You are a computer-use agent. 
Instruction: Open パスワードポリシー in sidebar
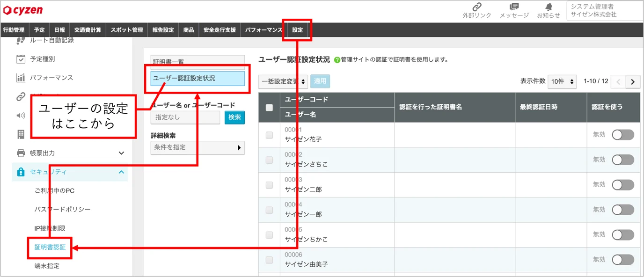[62, 209]
